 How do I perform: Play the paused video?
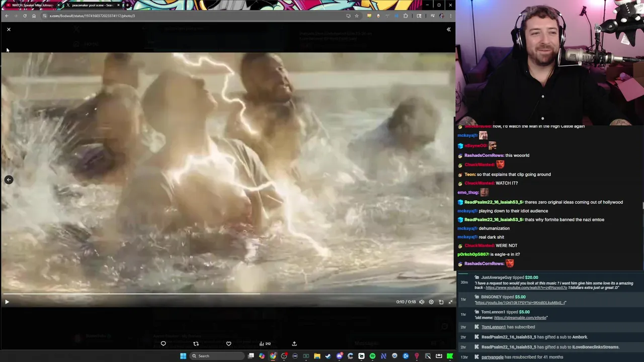(7, 302)
